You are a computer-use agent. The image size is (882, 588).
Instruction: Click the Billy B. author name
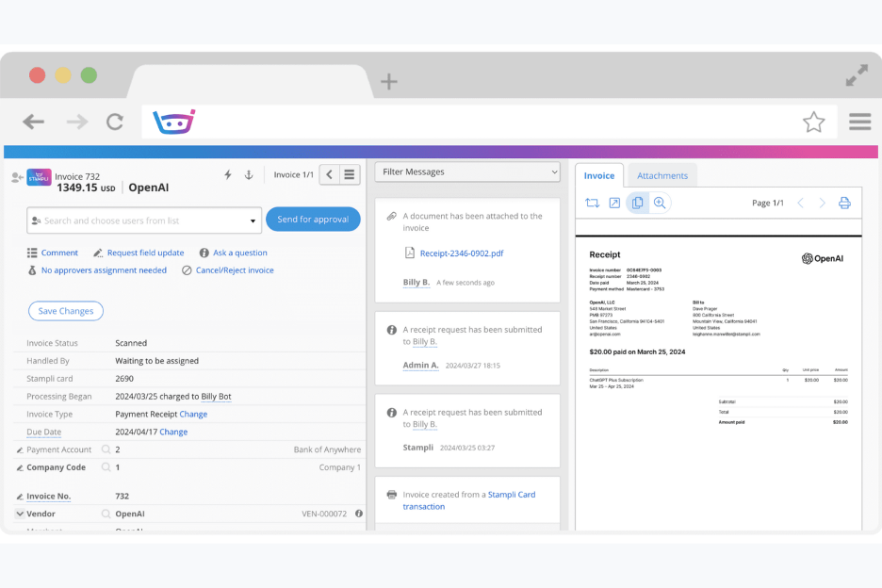416,282
